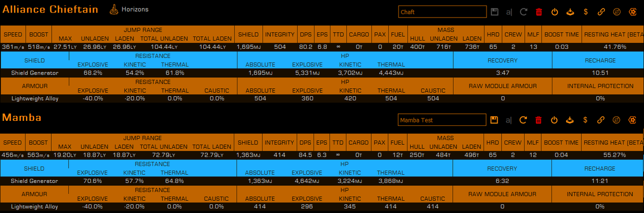Select Mamba shield recovery time 6:32
Viewport: 644px width, 213px height.
503,181
